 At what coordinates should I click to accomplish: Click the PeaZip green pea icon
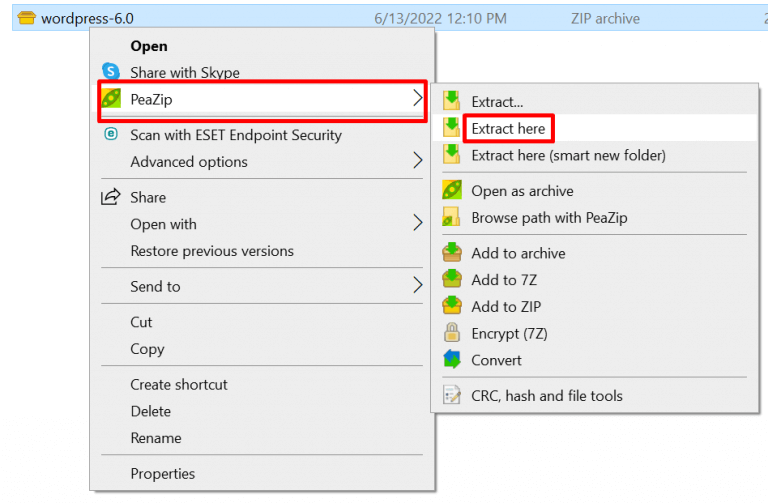(x=111, y=100)
